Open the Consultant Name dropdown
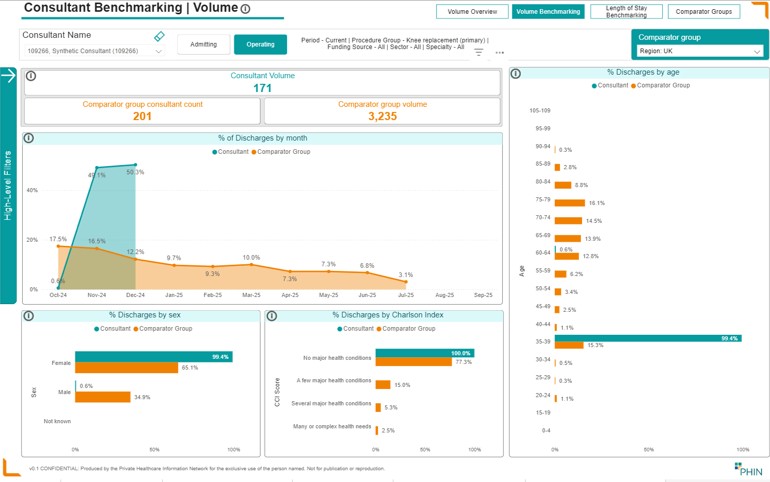This screenshot has width=770, height=482. click(x=94, y=51)
